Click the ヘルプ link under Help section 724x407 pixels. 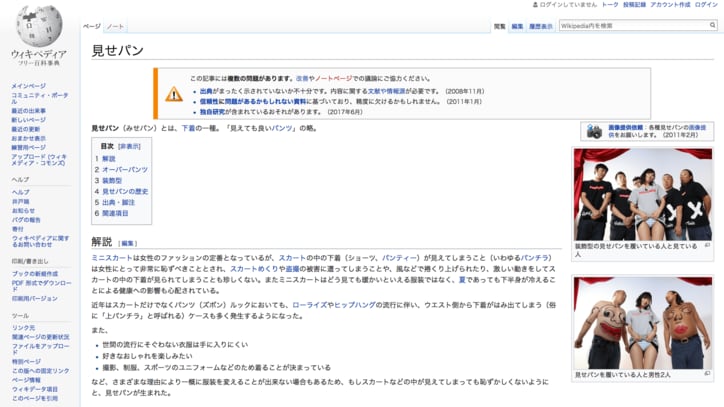[21, 192]
